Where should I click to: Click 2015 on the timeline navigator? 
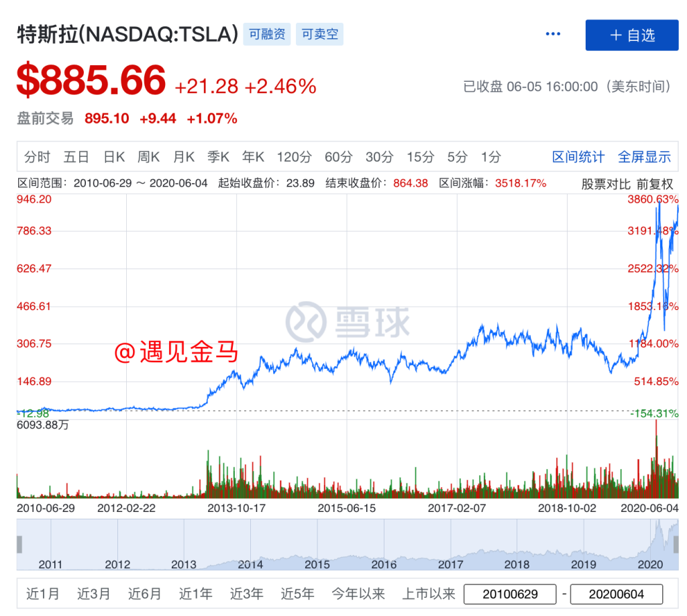point(317,564)
